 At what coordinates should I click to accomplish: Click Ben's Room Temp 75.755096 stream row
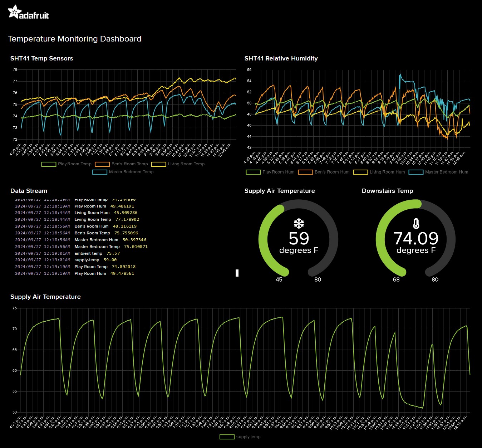click(x=77, y=233)
